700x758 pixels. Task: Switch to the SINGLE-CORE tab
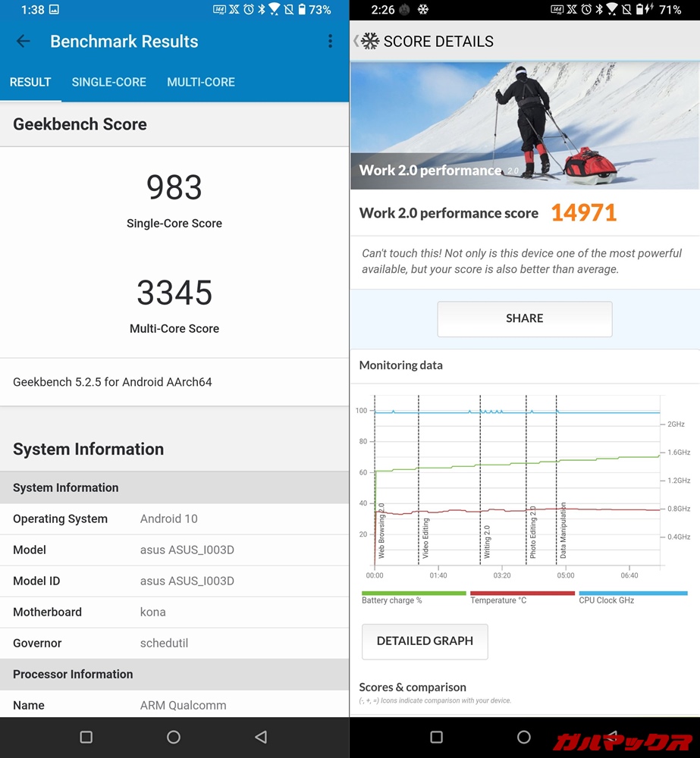point(108,82)
